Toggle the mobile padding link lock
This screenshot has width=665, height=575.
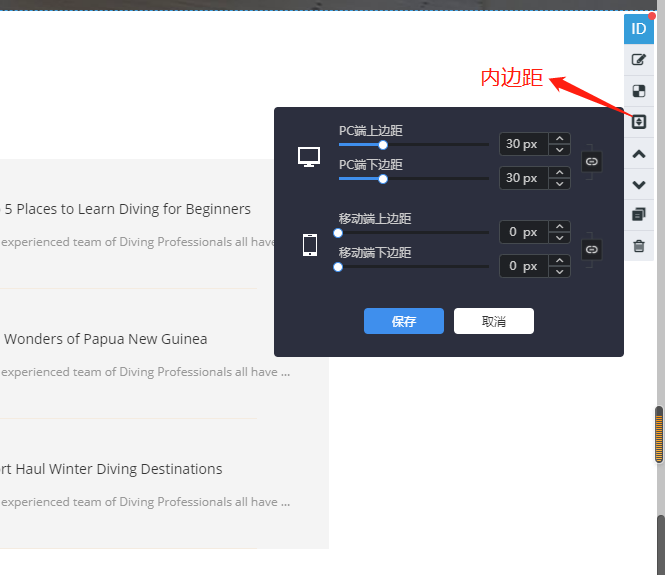point(592,249)
